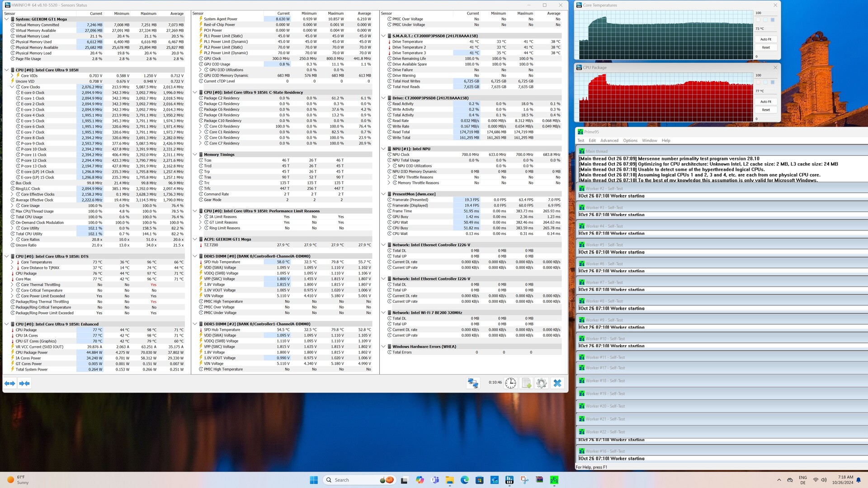This screenshot has width=868, height=488.
Task: Open Outlook from the taskbar
Action: [x=495, y=480]
